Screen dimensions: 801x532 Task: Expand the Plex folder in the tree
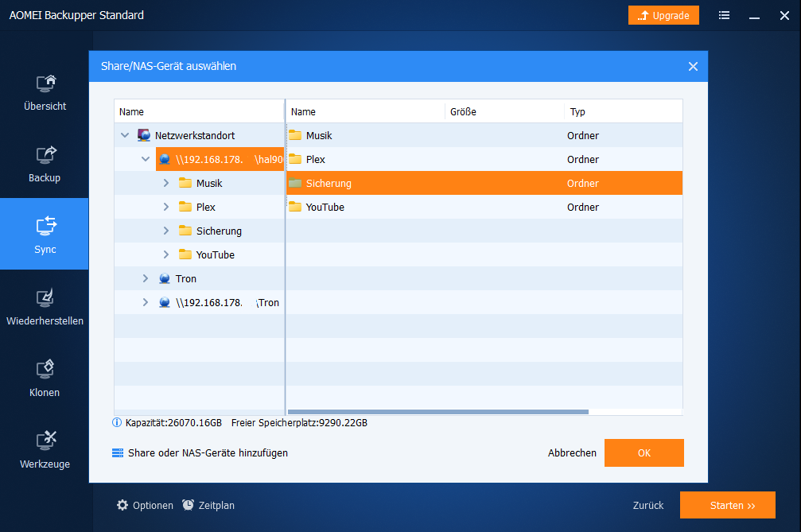[x=166, y=207]
